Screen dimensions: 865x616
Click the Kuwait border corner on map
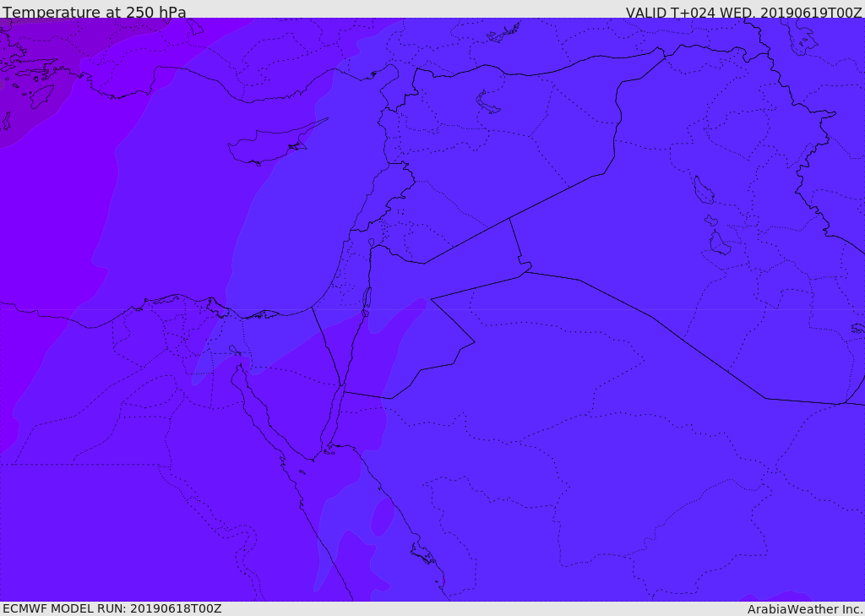tap(841, 404)
